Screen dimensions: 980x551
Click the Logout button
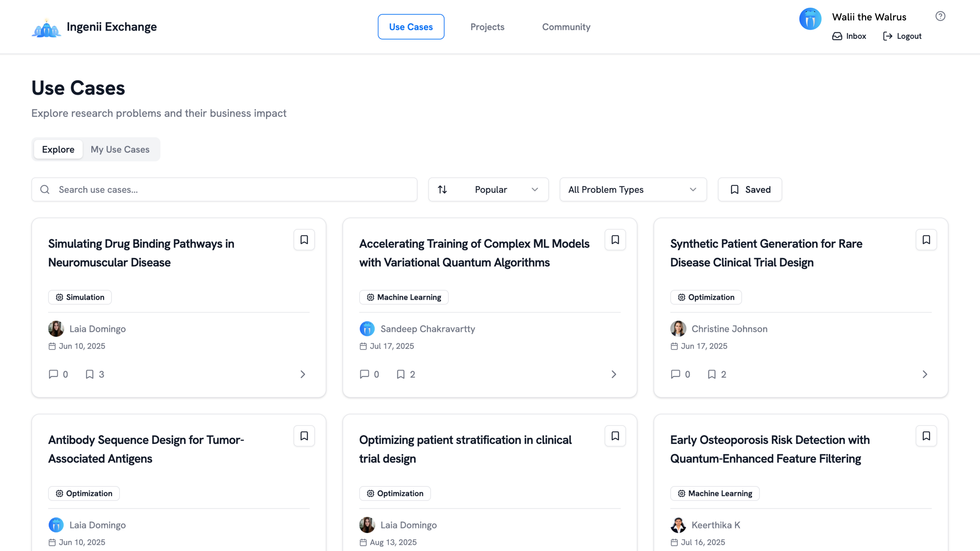tap(902, 36)
